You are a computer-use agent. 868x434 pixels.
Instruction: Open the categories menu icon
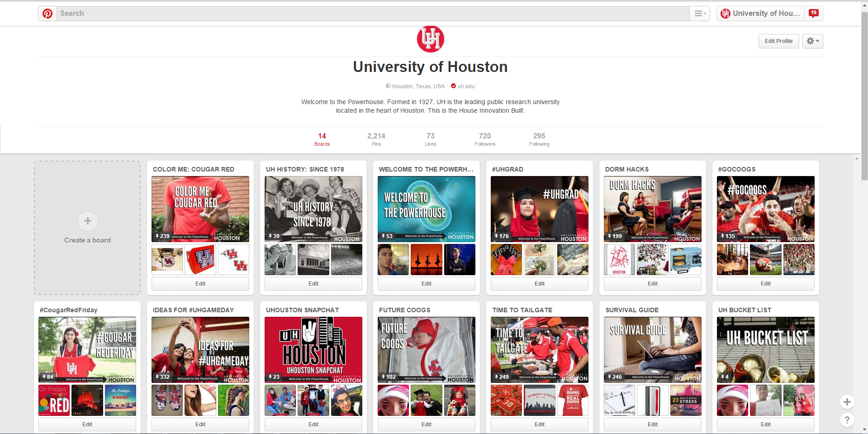pos(700,14)
